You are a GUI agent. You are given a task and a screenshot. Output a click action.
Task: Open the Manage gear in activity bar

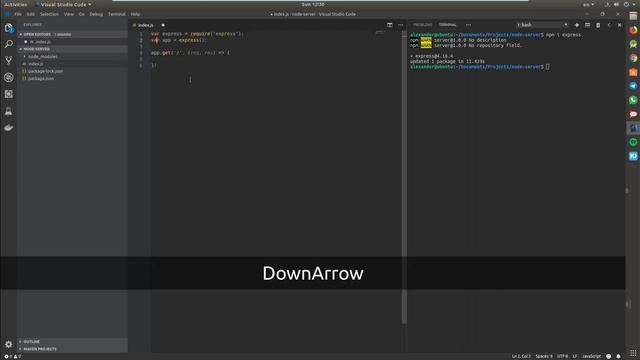(9, 344)
